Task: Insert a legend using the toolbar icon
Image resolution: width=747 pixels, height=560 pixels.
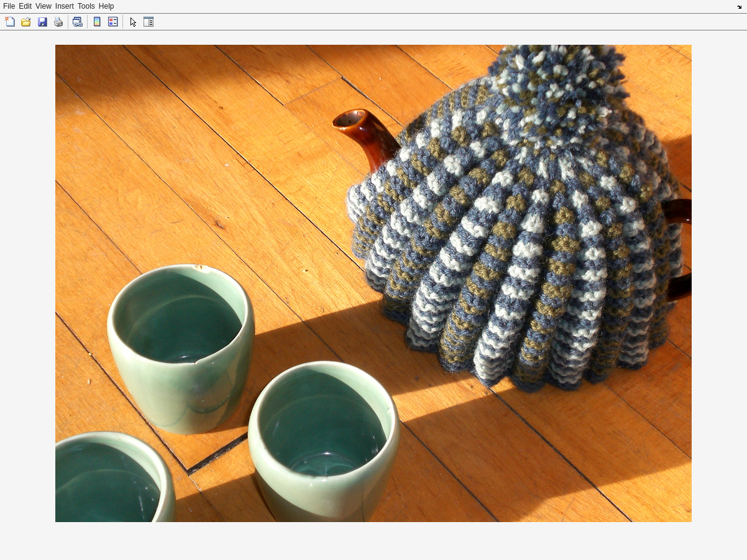Action: click(x=113, y=22)
